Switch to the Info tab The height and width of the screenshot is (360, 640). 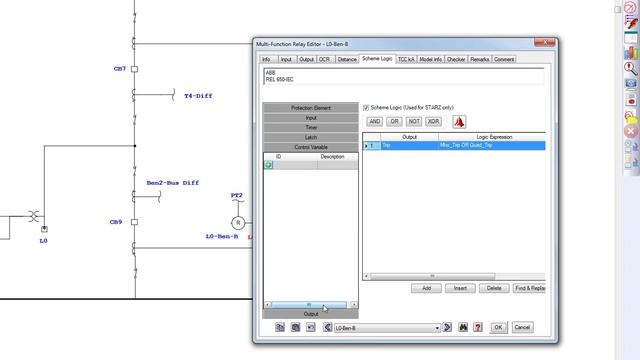pos(266,59)
